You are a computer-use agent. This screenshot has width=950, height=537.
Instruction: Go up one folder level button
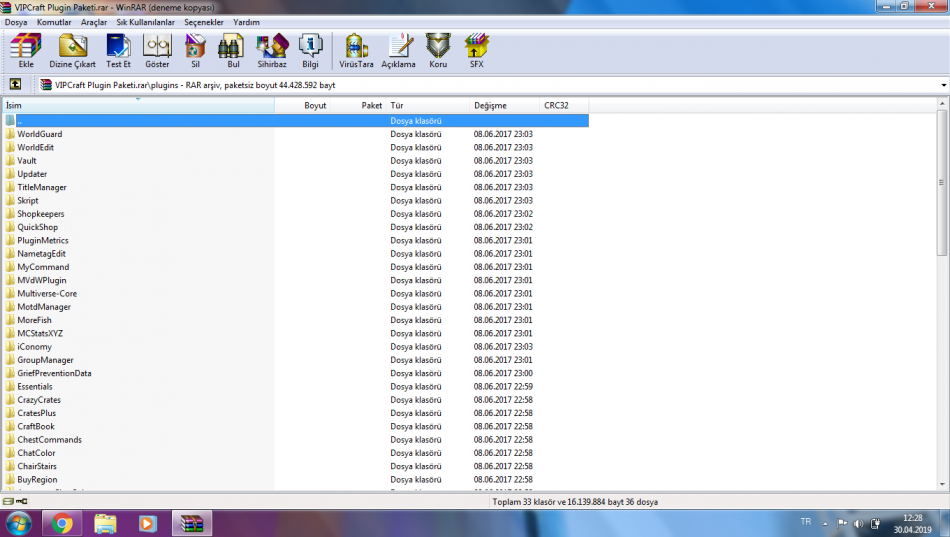[x=15, y=85]
